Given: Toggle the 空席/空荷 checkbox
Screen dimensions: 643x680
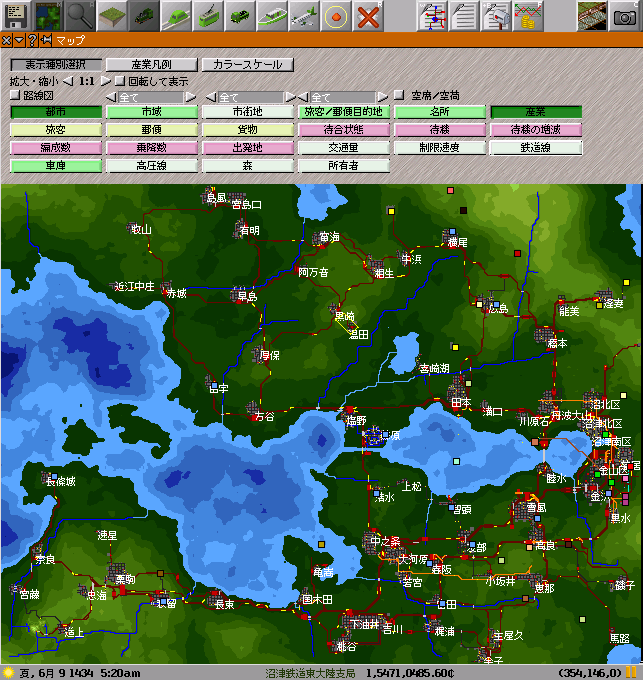Looking at the screenshot, I should coord(399,96).
